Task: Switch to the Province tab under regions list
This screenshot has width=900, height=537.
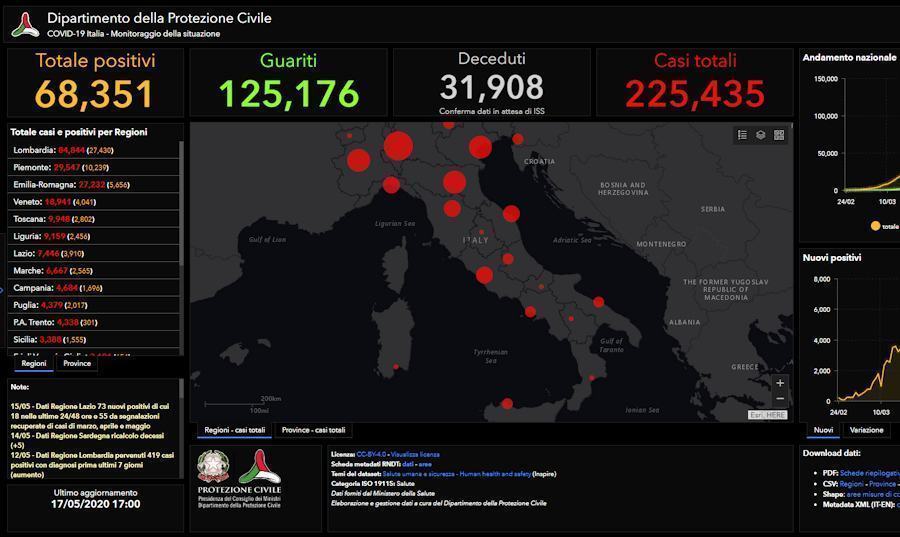Action: [77, 364]
